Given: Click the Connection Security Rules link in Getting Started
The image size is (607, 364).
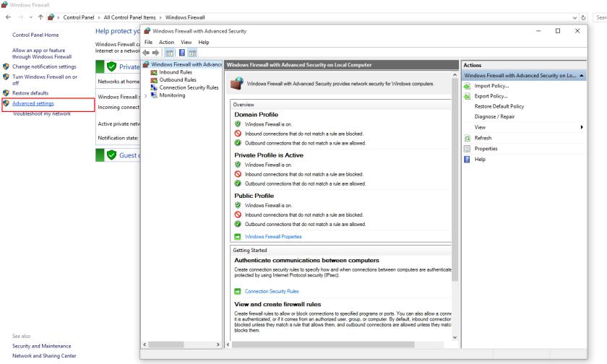Looking at the screenshot, I should click(272, 291).
